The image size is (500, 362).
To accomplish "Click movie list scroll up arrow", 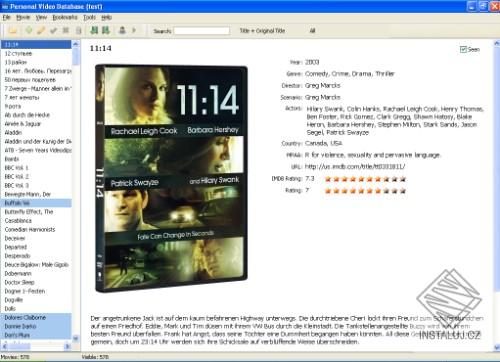I will coord(76,44).
